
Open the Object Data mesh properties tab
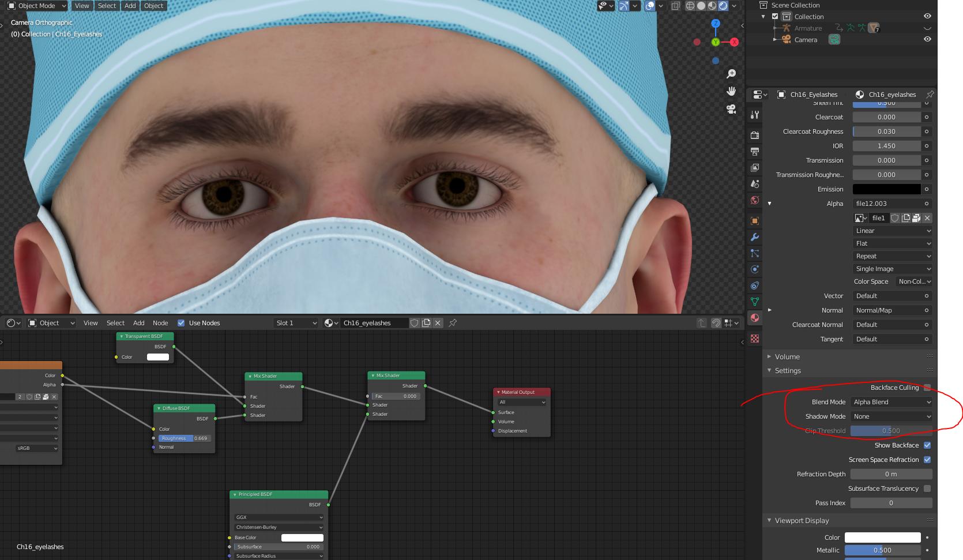pyautogui.click(x=755, y=302)
